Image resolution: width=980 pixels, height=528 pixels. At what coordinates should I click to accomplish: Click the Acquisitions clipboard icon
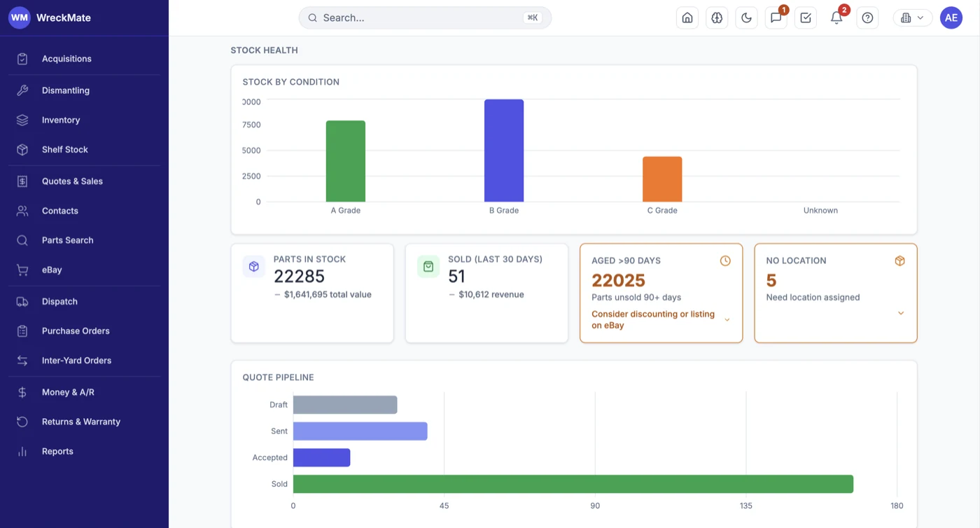(22, 59)
